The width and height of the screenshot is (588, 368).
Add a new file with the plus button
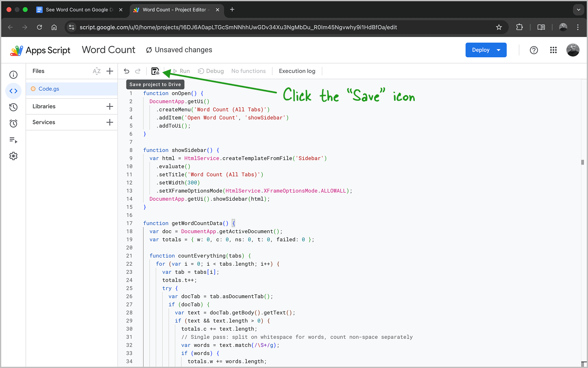tap(110, 71)
